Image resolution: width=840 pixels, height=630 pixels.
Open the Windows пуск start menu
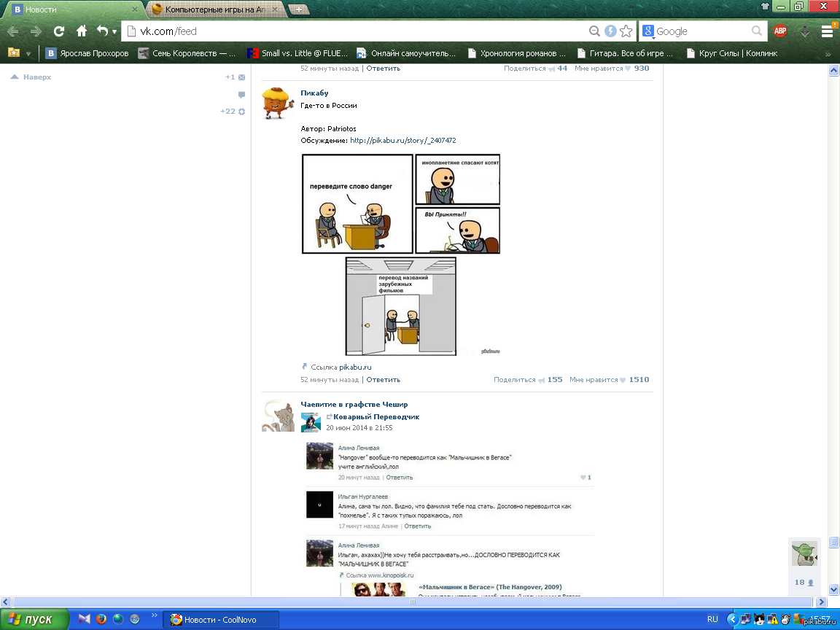[34, 619]
